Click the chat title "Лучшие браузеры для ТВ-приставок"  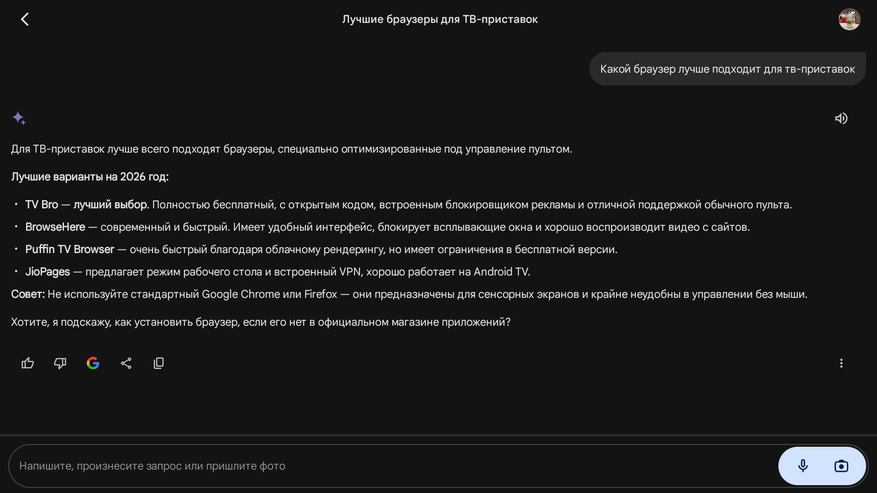[440, 19]
